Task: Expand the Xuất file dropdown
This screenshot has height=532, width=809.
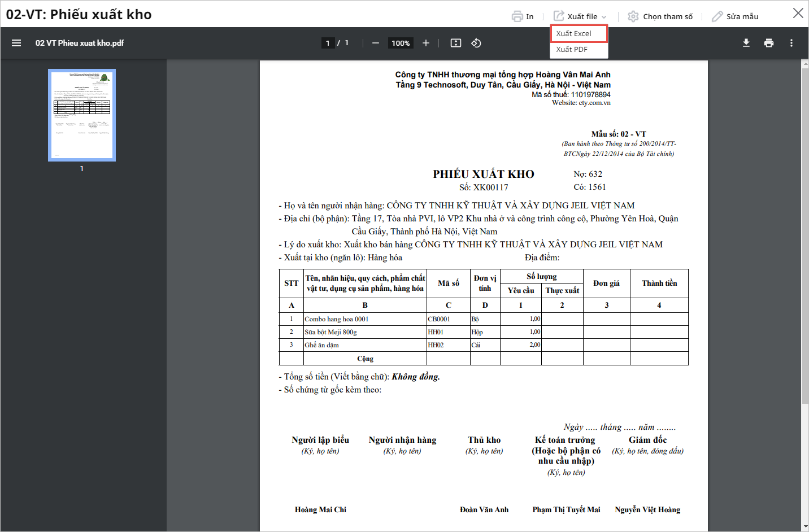Action: click(x=580, y=16)
